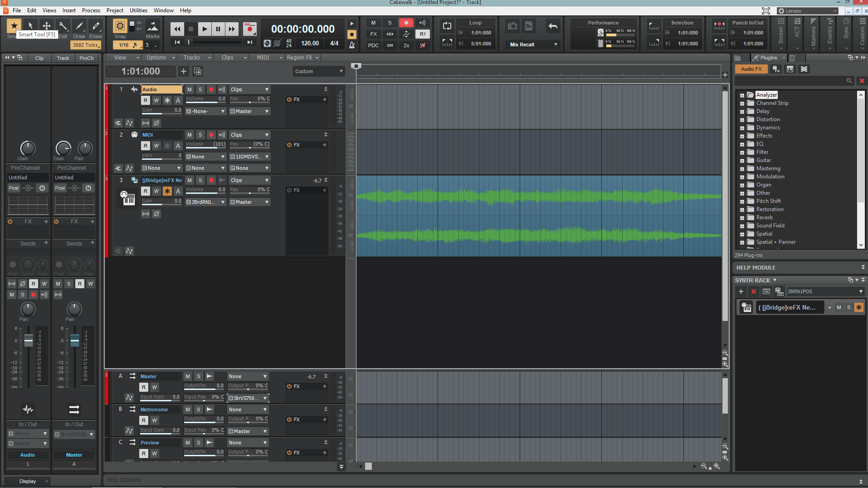This screenshot has width=868, height=488.
Task: Open the Display button in inspector
Action: (x=28, y=481)
